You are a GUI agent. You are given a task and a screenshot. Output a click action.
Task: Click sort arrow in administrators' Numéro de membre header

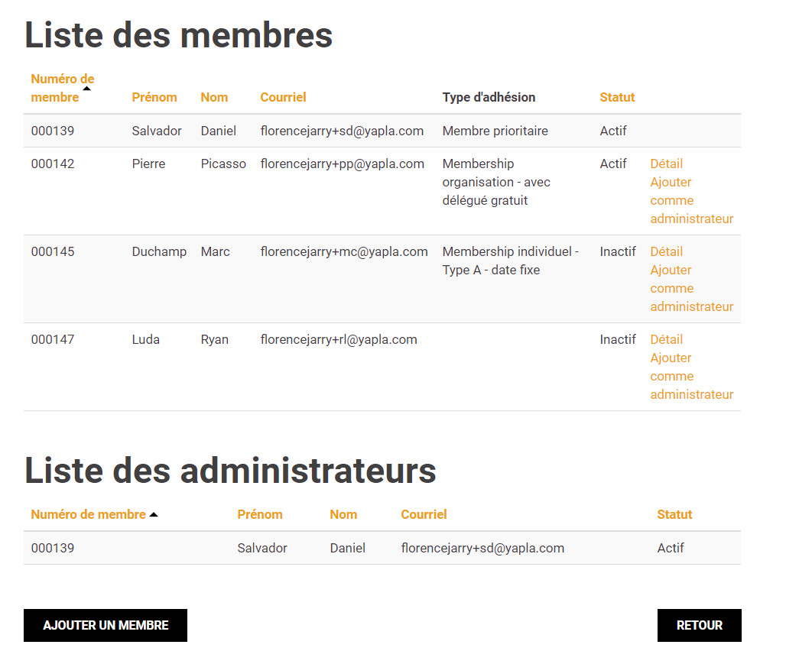[154, 515]
